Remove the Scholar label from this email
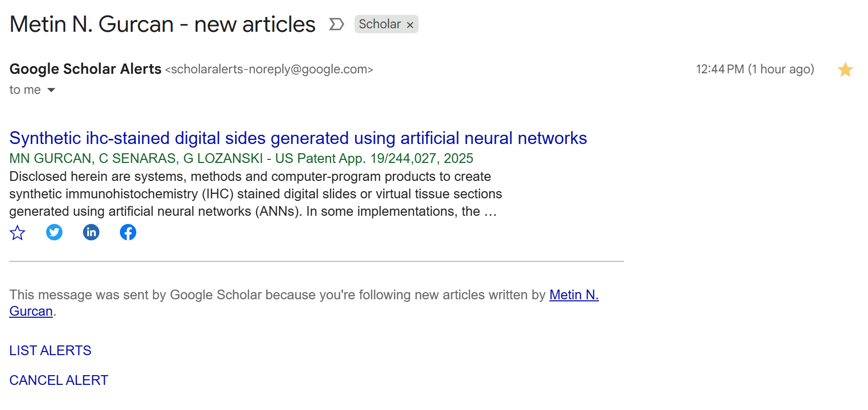Screen dimensions: 868x410 pyautogui.click(x=410, y=25)
